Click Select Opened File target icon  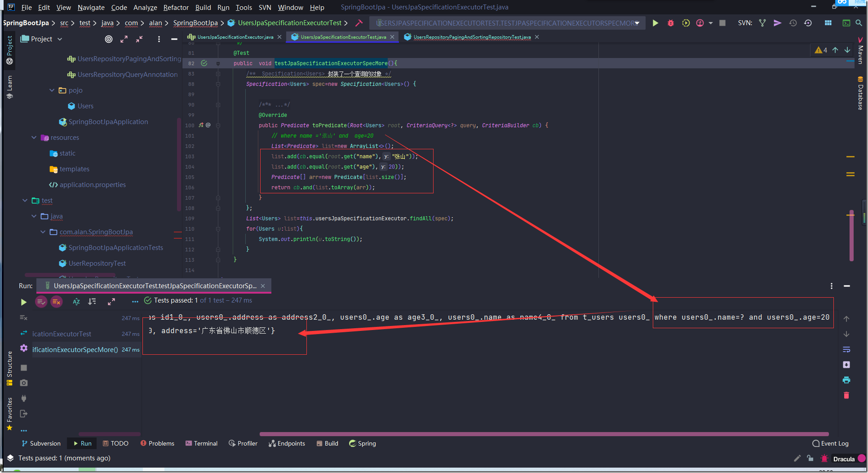(x=109, y=39)
